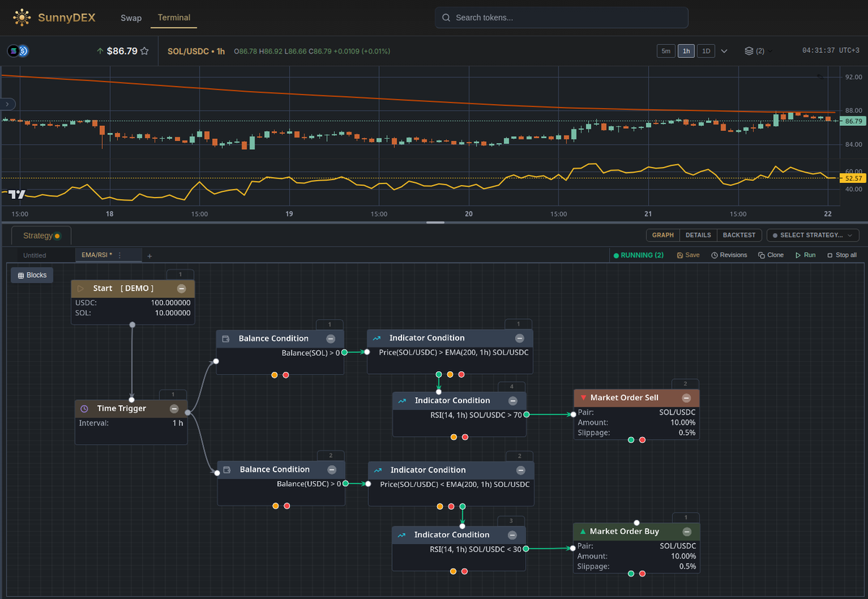Click the RSI < 30 output port
868x599 pixels.
[526, 549]
